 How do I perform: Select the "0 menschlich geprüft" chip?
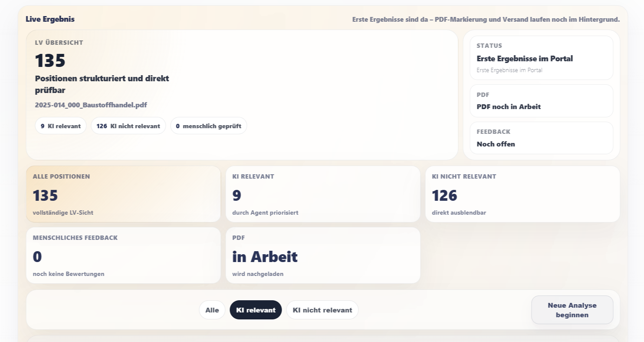pos(208,126)
